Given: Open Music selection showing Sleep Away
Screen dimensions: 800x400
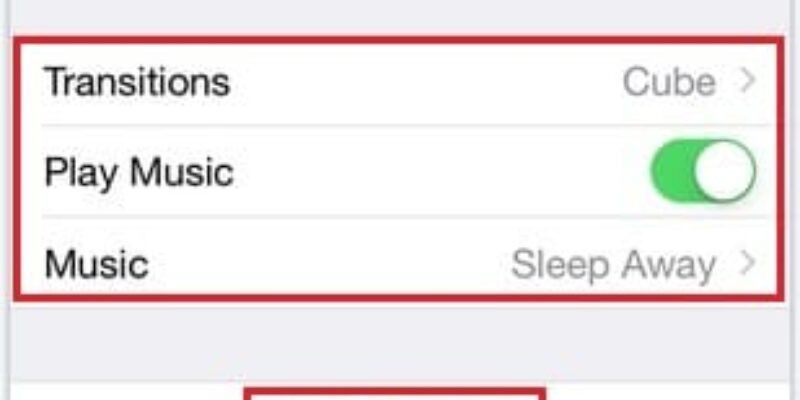Looking at the screenshot, I should click(x=400, y=264).
